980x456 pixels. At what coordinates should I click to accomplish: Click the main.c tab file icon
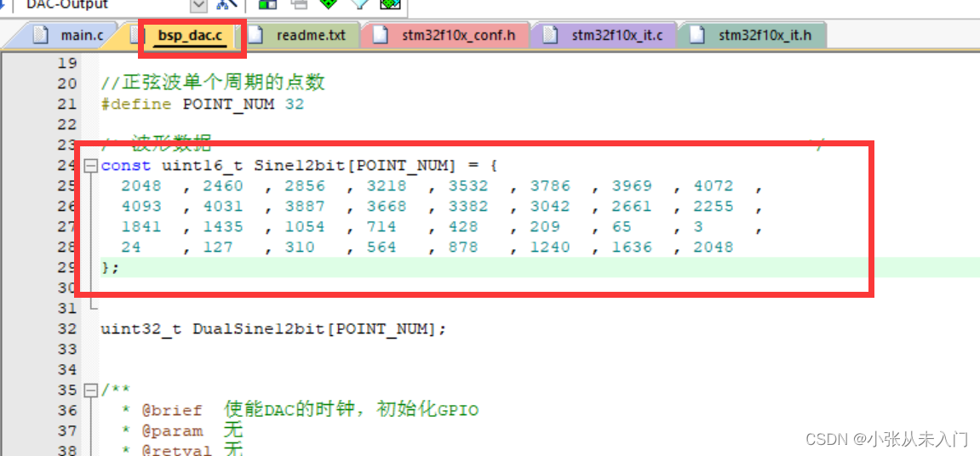click(x=40, y=35)
